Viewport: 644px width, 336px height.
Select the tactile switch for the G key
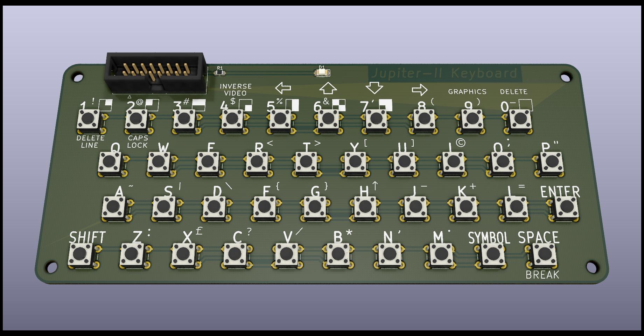(x=315, y=209)
